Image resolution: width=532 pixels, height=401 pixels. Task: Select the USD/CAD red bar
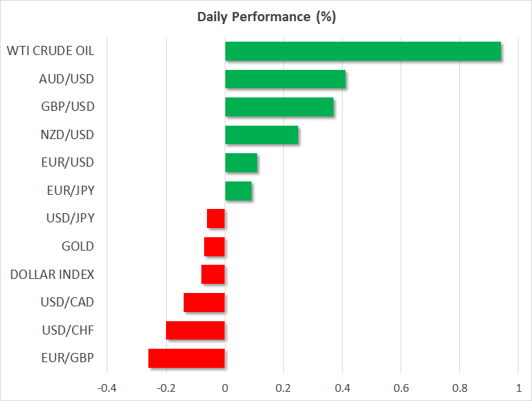point(204,302)
